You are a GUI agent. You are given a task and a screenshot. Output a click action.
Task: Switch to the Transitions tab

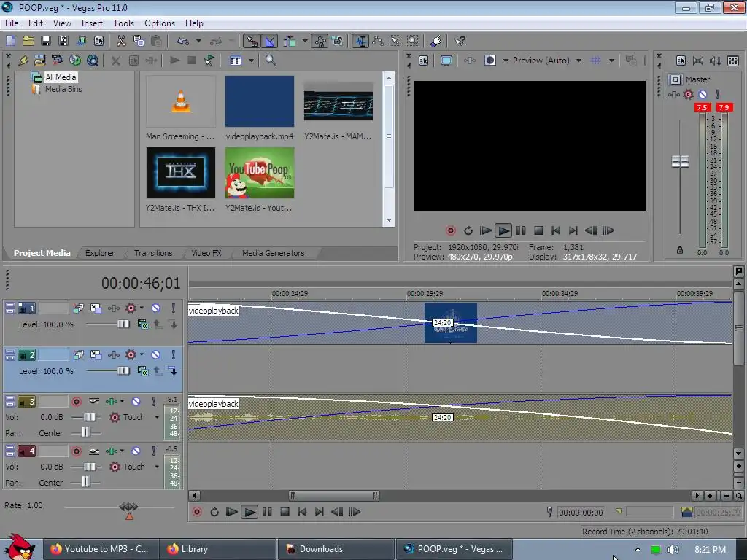pyautogui.click(x=153, y=253)
